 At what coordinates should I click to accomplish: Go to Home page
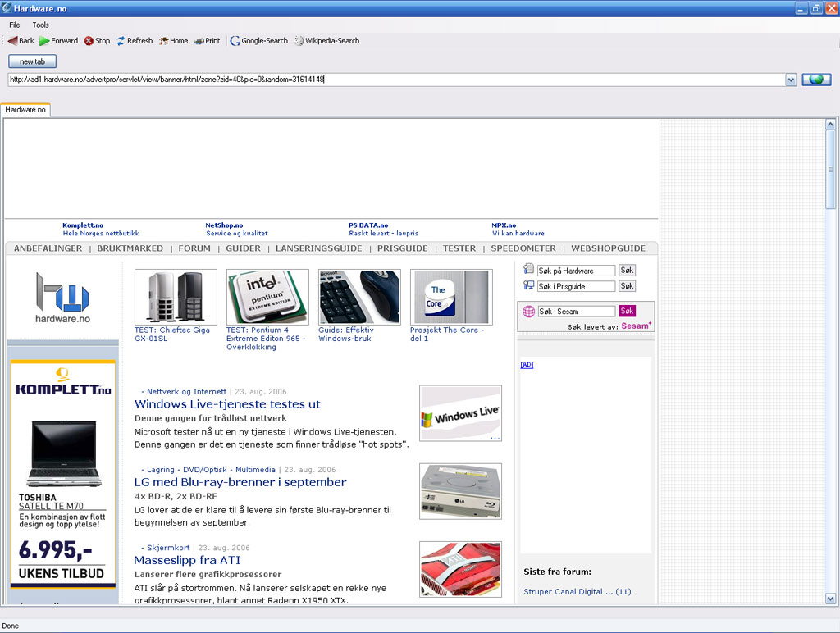point(174,41)
